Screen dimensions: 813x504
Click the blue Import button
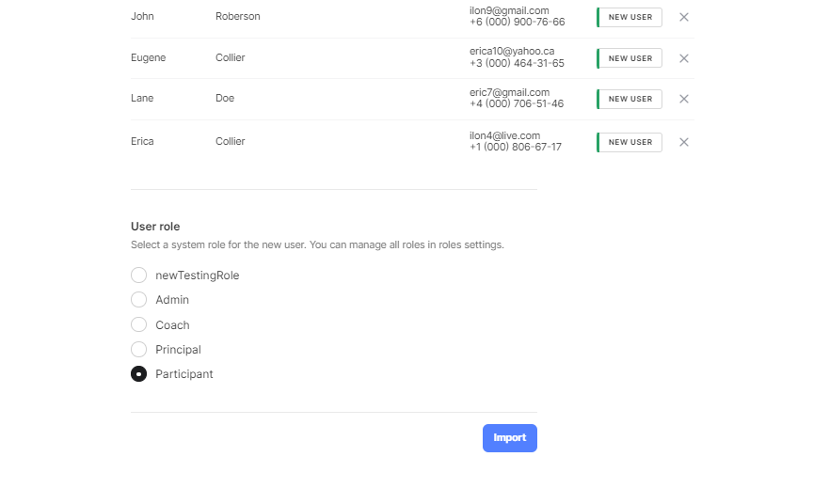[510, 438]
